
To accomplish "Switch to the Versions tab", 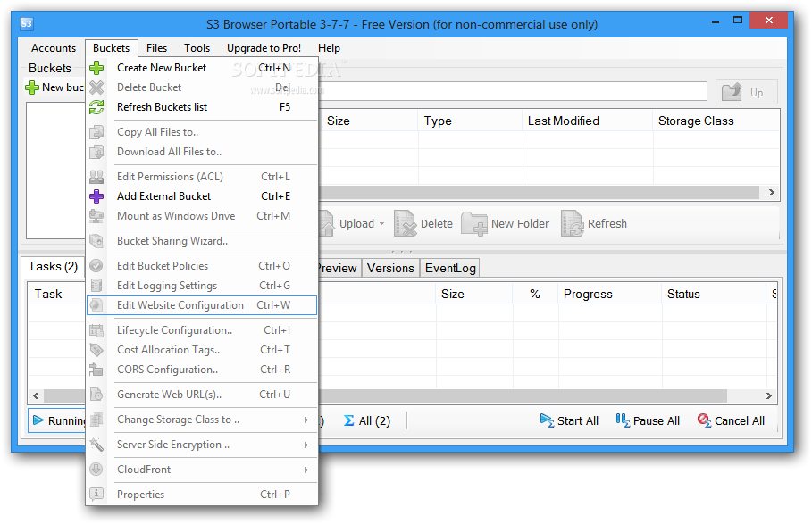I will click(x=390, y=268).
